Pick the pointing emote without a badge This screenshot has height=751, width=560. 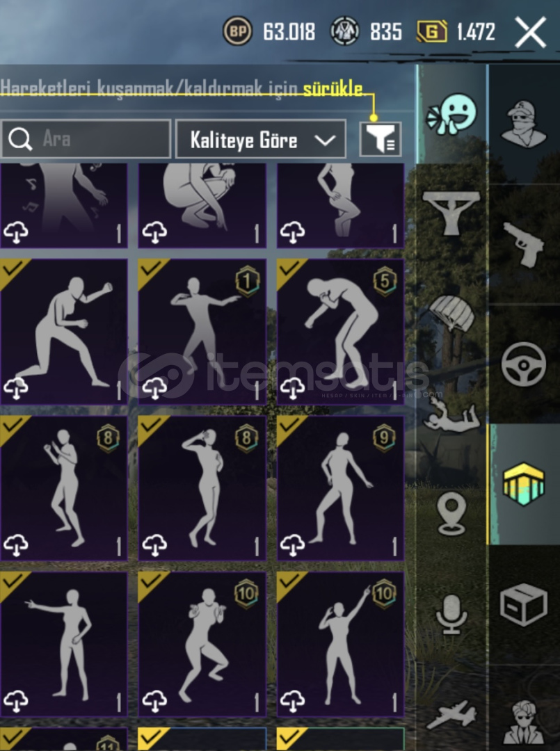pyautogui.click(x=64, y=644)
